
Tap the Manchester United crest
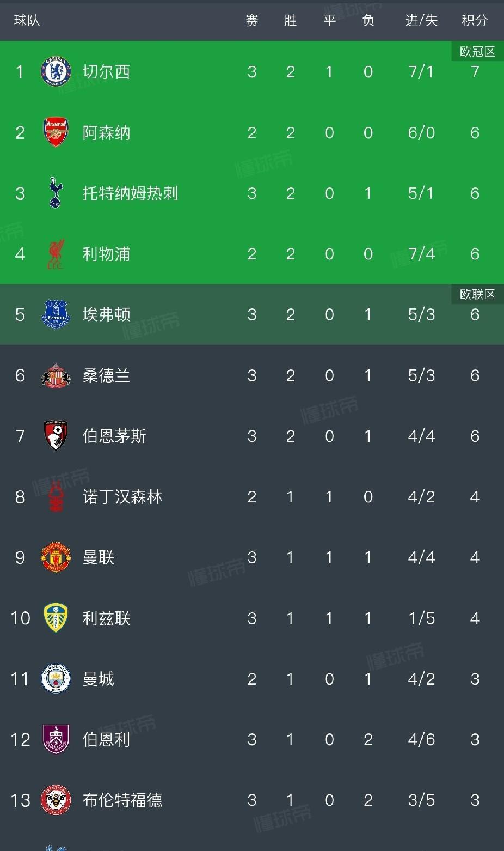tap(56, 557)
